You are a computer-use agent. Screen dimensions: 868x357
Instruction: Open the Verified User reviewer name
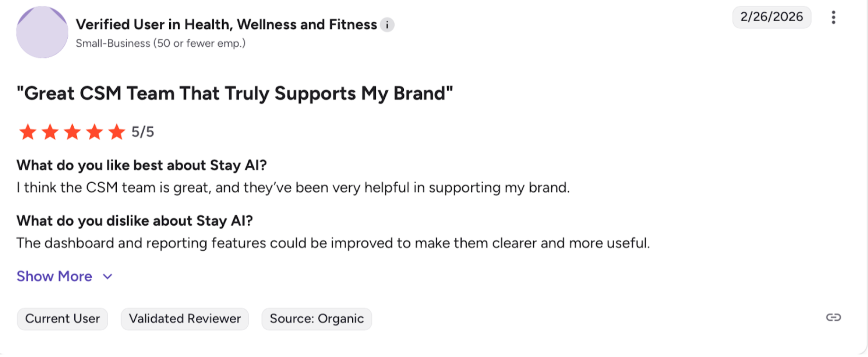point(226,25)
